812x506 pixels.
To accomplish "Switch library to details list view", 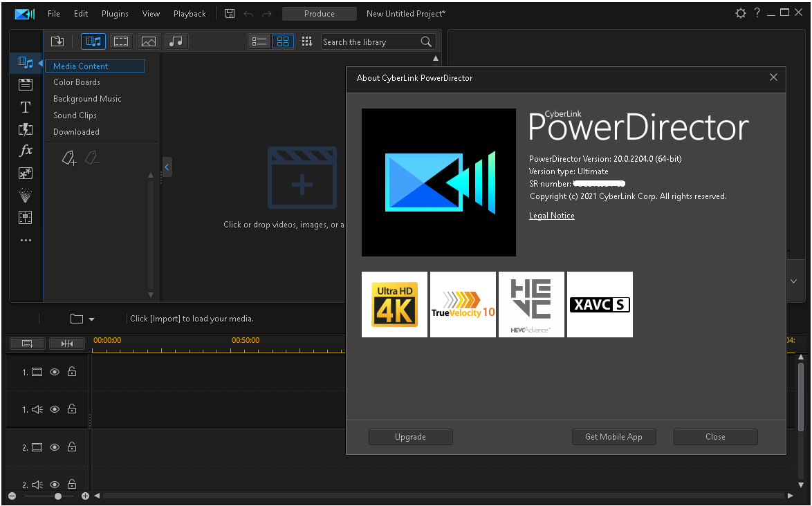I will [x=259, y=41].
